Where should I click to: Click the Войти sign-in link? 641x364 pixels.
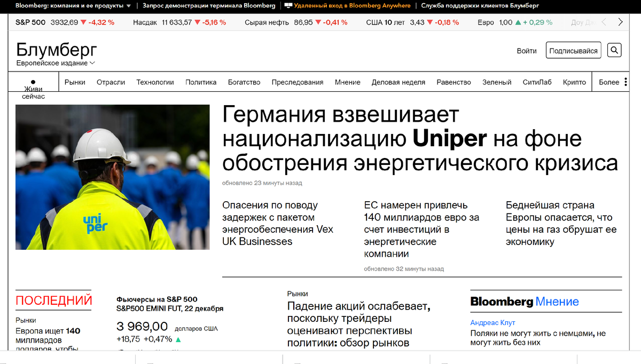click(527, 51)
